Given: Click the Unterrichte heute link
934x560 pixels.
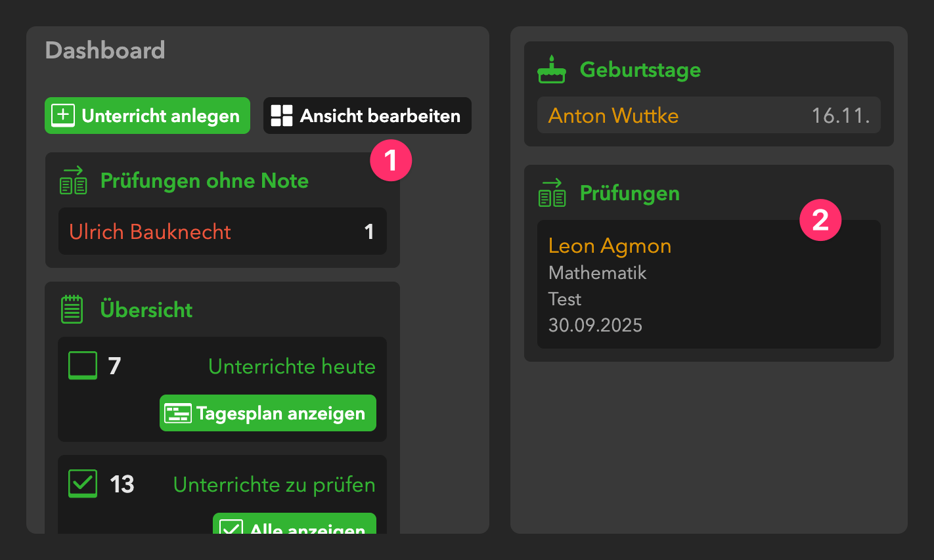Looking at the screenshot, I should tap(292, 366).
